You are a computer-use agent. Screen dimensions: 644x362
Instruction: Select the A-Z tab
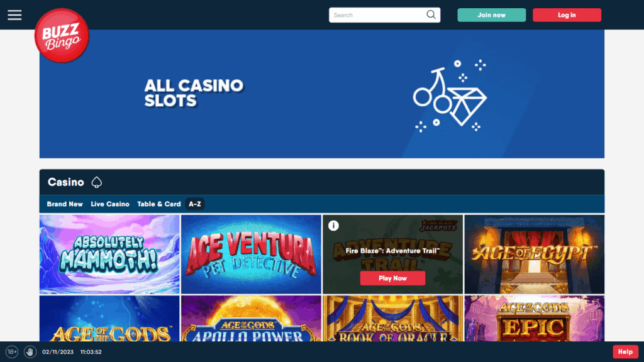coord(195,204)
